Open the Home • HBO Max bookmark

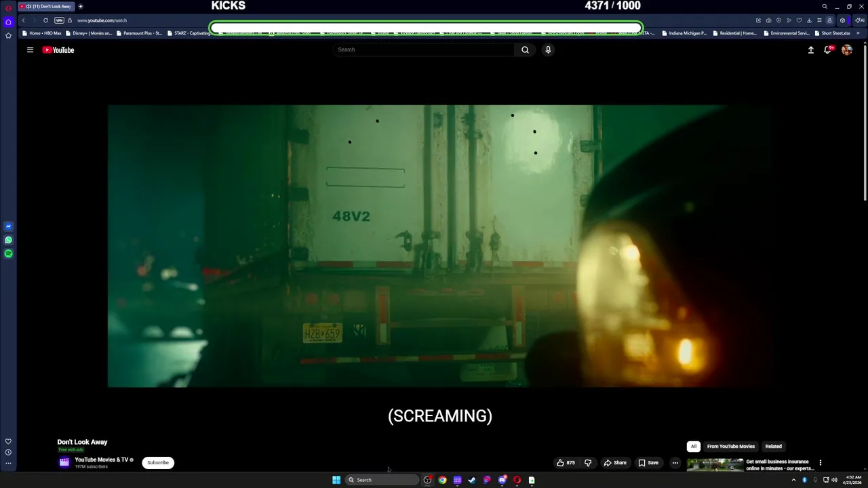pos(42,33)
